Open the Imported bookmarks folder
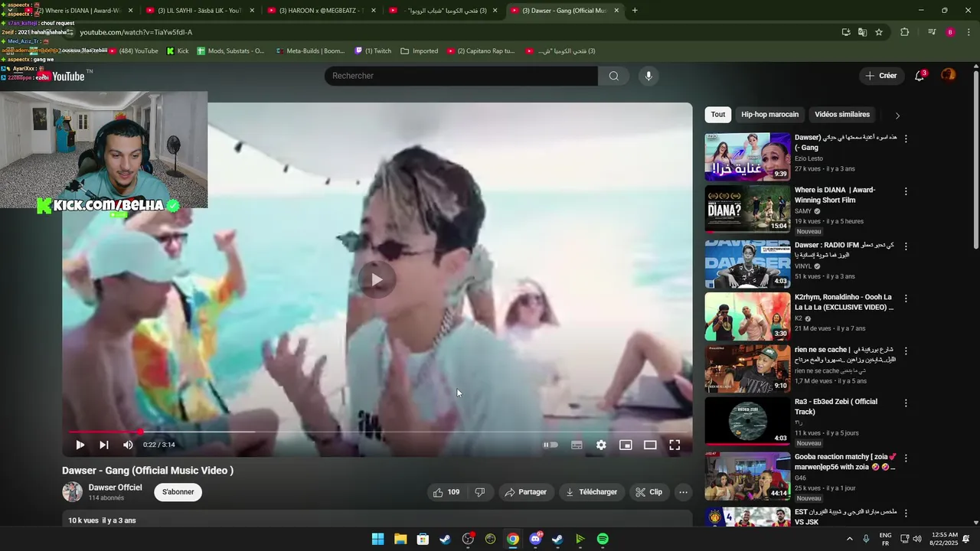 point(420,51)
